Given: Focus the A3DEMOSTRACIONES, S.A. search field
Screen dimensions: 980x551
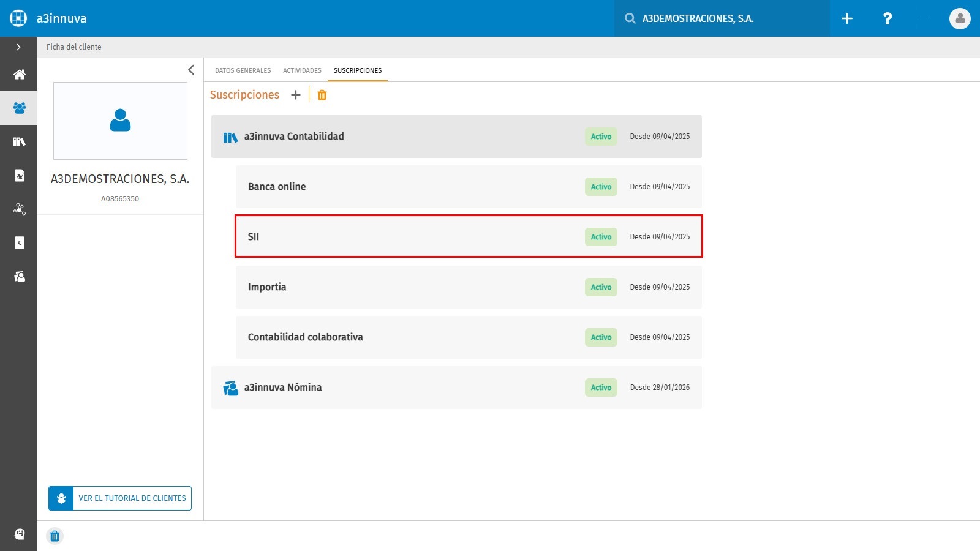Looking at the screenshot, I should pyautogui.click(x=722, y=18).
